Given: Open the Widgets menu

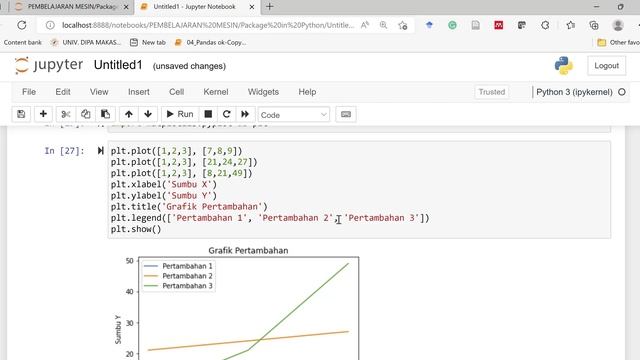Looking at the screenshot, I should click(263, 92).
